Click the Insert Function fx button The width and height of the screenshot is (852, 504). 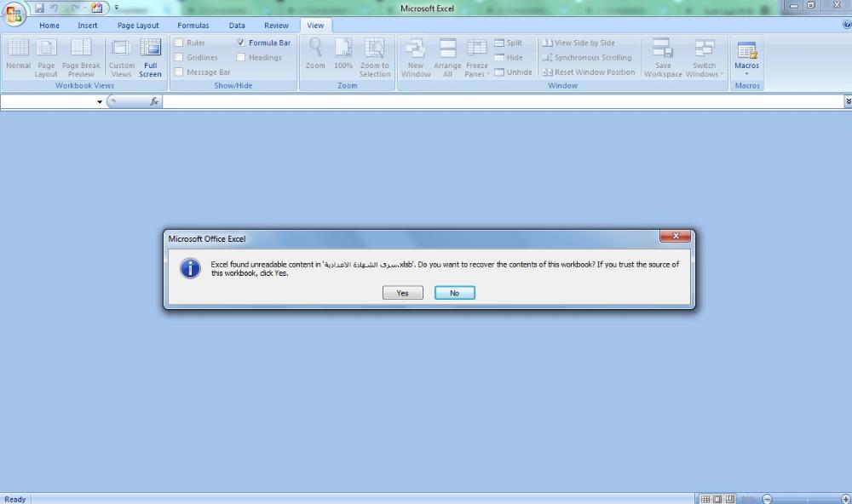coord(154,101)
